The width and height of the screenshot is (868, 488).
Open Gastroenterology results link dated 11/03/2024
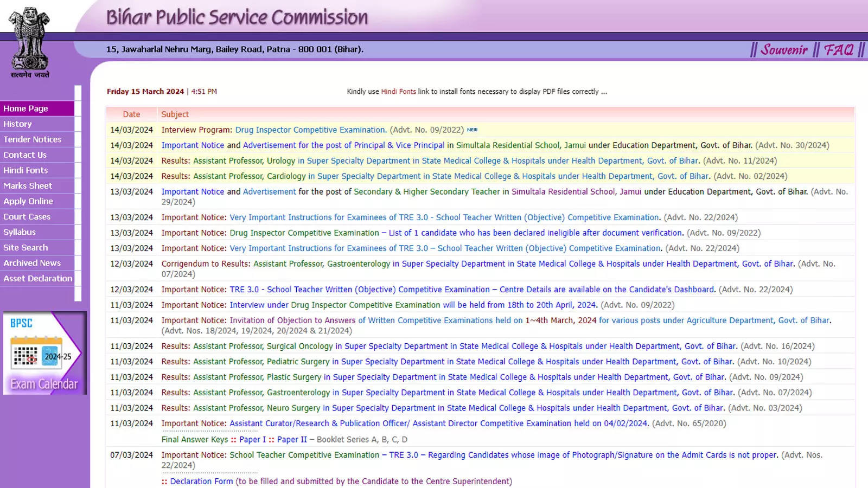tap(464, 393)
